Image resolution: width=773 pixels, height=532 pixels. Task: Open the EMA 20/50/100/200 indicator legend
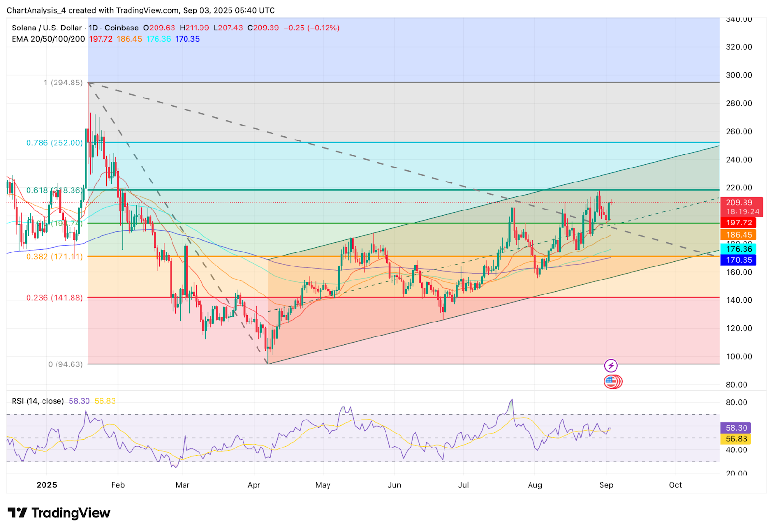48,39
